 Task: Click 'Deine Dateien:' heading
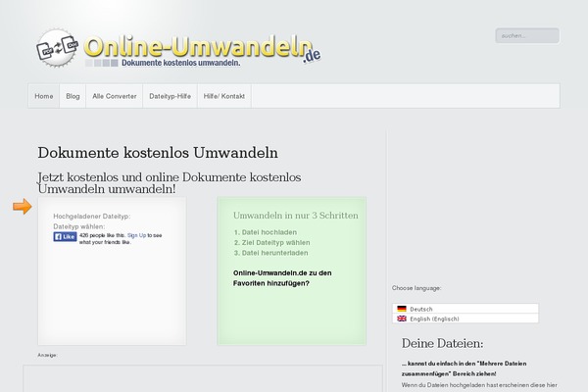[443, 343]
